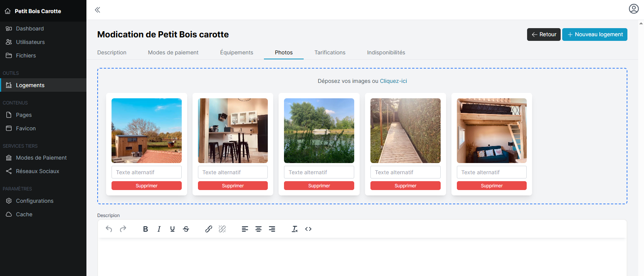The image size is (644, 276).
Task: Open Cache in the sidebar
Action: click(x=43, y=214)
